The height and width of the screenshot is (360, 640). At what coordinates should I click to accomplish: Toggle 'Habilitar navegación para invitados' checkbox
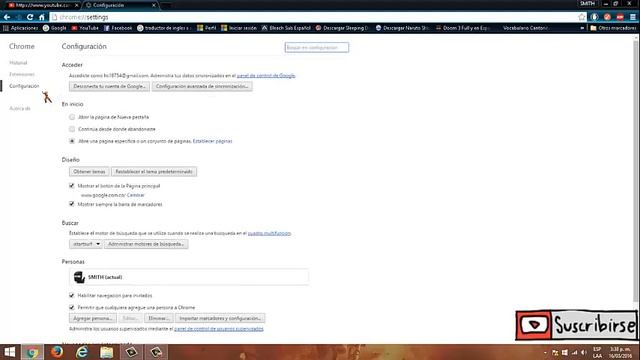click(72, 296)
